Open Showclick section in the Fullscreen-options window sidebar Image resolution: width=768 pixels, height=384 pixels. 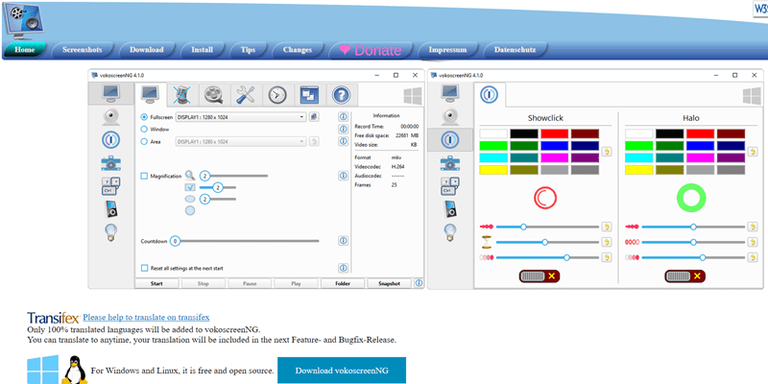tap(111, 140)
